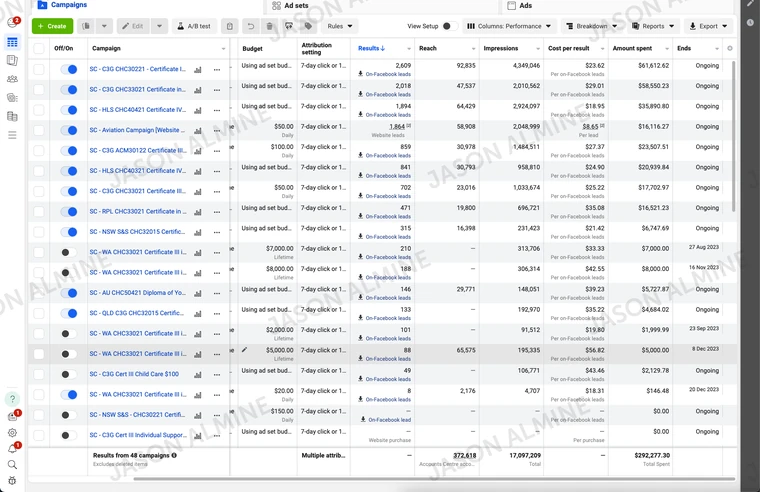Click the tag label icon
Image resolution: width=760 pixels, height=492 pixels.
coord(308,26)
